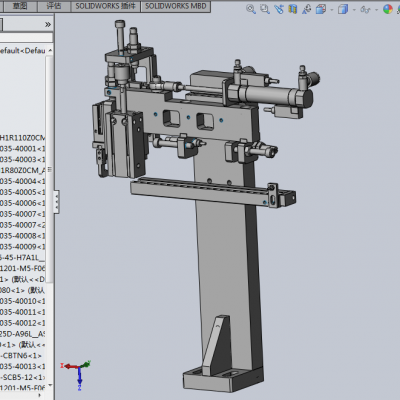400x400 pixels.
Task: Select component 035-40004<1
Action: point(23,181)
